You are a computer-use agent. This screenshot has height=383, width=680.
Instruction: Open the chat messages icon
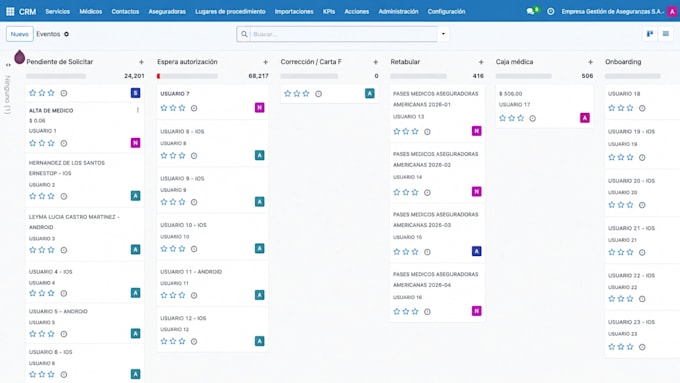(x=530, y=12)
